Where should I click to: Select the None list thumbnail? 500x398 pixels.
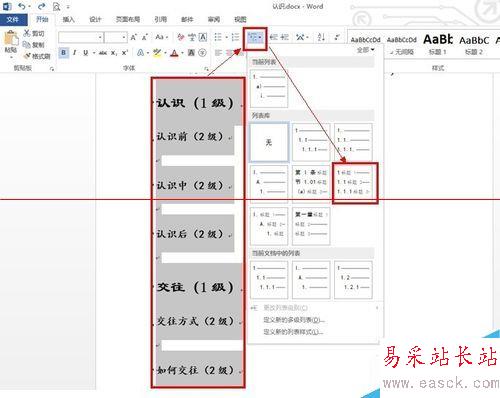point(269,142)
